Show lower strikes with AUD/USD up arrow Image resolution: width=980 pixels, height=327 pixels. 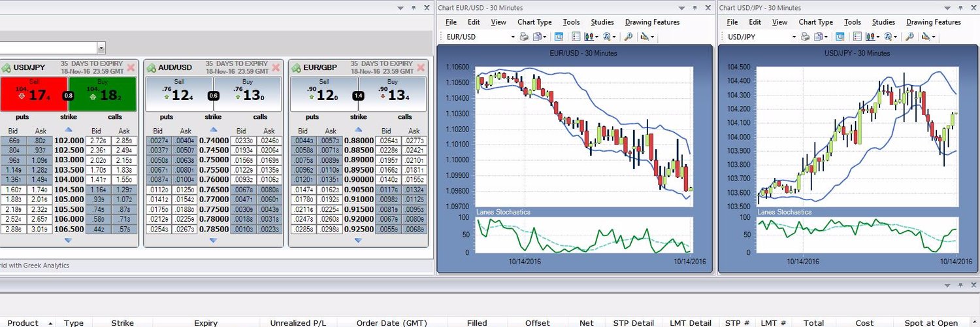(x=213, y=129)
